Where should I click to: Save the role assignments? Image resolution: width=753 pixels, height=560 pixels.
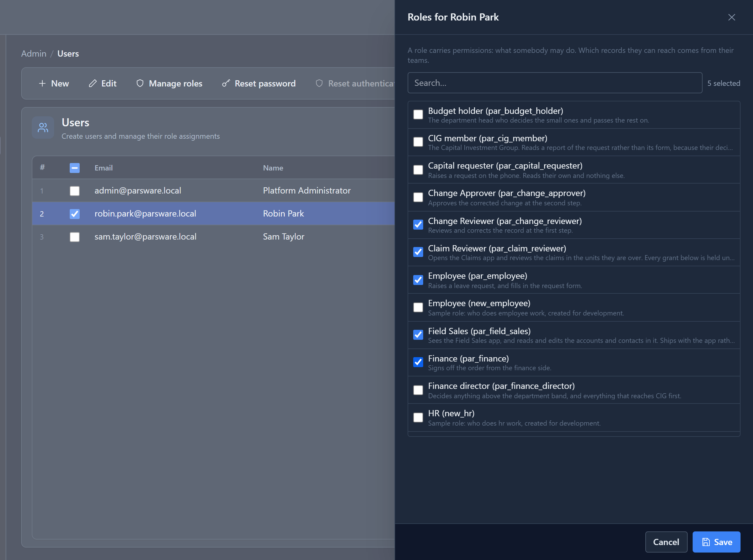tap(716, 542)
